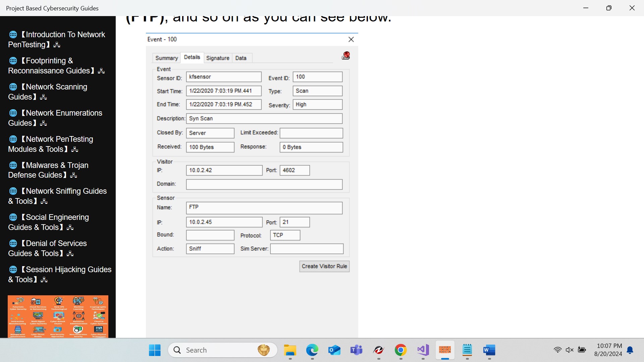This screenshot has height=362, width=644.
Task: Open Microsoft Word from the taskbar
Action: pyautogui.click(x=489, y=350)
